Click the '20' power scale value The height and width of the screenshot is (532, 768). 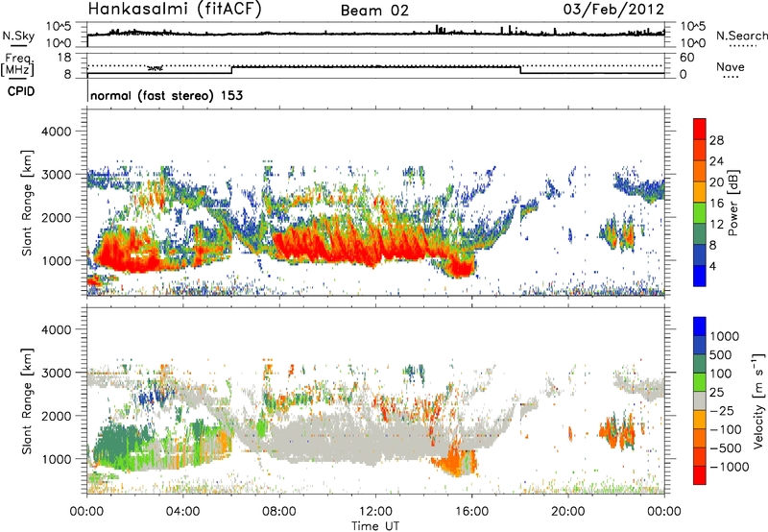(x=716, y=182)
